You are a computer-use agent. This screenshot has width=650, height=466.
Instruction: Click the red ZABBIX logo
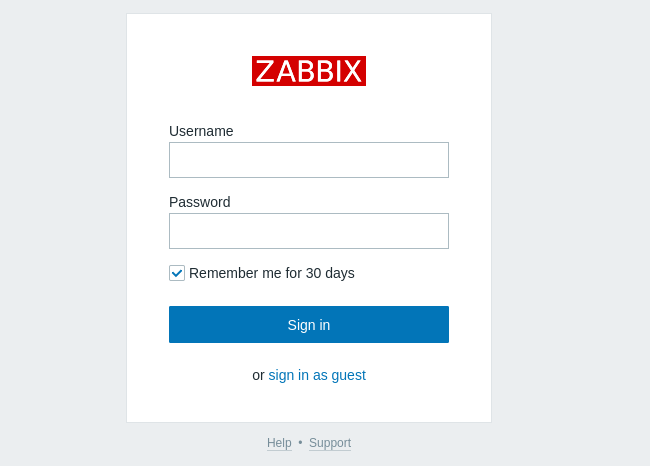point(309,71)
